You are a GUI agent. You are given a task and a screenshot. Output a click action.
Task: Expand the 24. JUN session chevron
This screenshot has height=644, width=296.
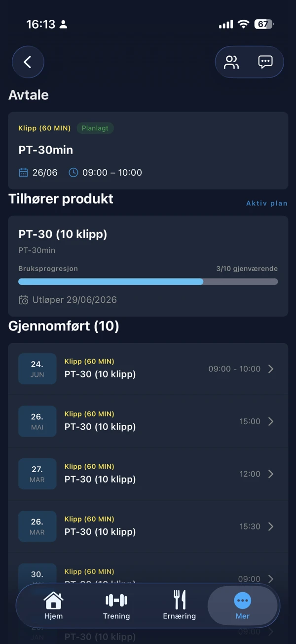click(x=271, y=369)
